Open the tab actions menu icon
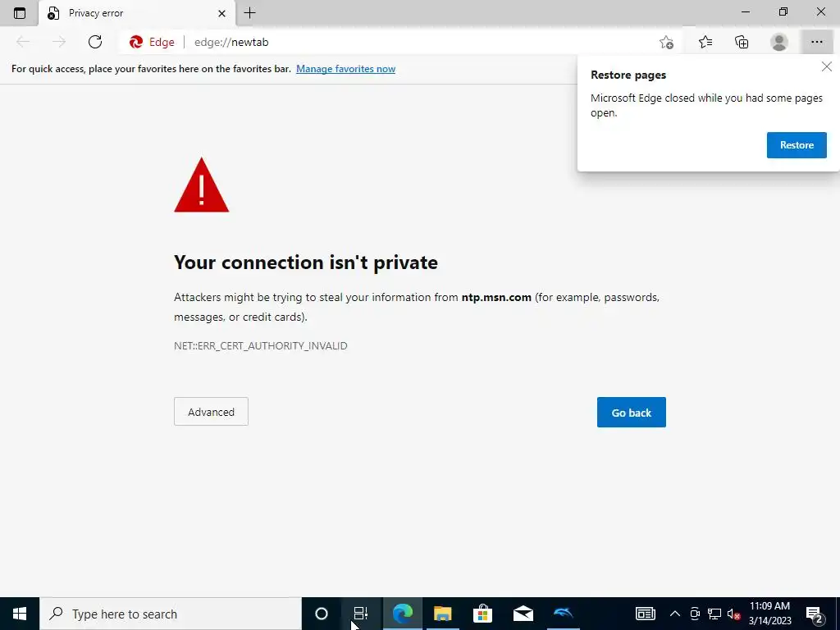The image size is (840, 630). click(x=20, y=13)
